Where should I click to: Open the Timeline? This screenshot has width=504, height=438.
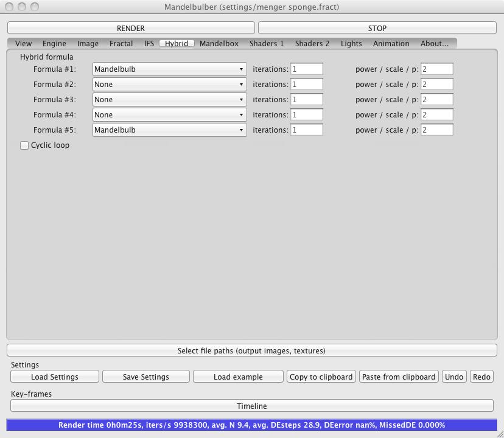click(252, 406)
